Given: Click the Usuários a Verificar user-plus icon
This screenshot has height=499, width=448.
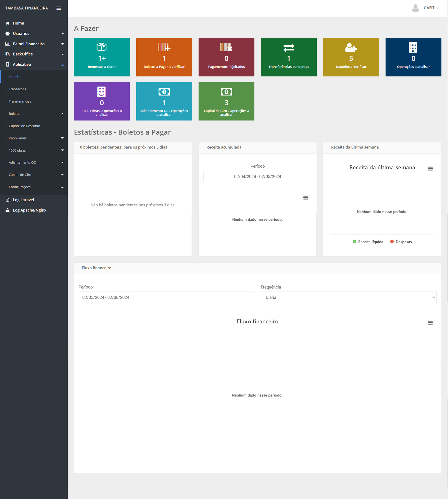Looking at the screenshot, I should coord(351,48).
